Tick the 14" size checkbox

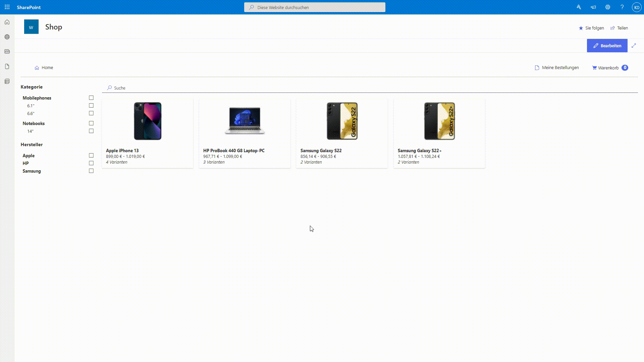click(91, 131)
